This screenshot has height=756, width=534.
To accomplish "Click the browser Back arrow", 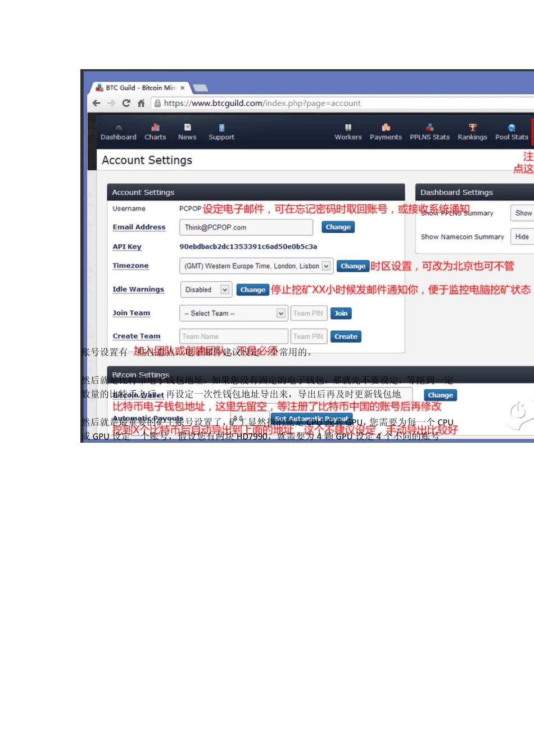I will (x=97, y=103).
